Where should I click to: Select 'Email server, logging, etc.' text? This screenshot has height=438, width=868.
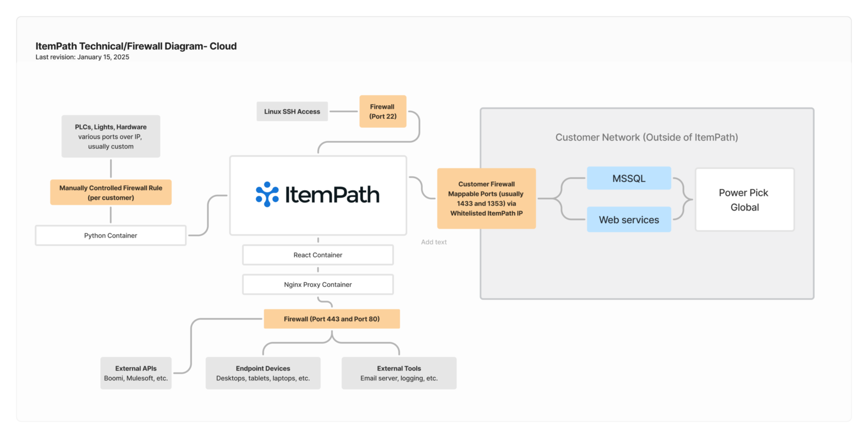coord(399,378)
